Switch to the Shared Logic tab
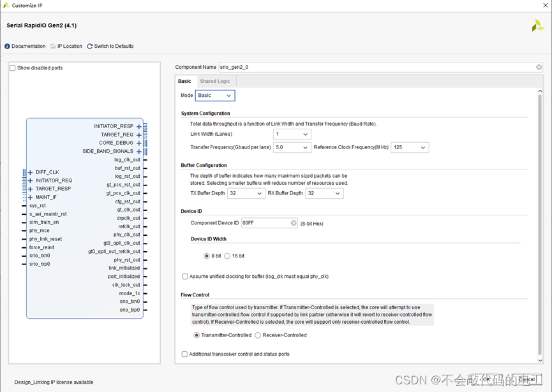This screenshot has height=392, width=552. (215, 81)
